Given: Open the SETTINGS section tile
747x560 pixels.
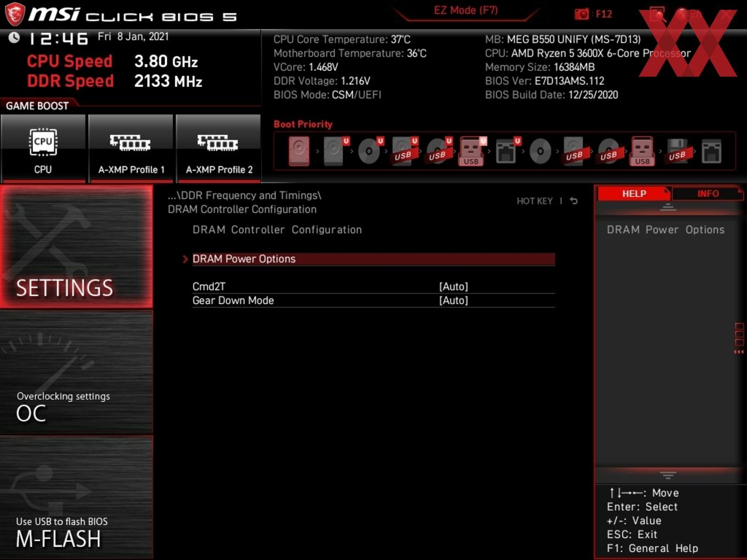Looking at the screenshot, I should (76, 247).
